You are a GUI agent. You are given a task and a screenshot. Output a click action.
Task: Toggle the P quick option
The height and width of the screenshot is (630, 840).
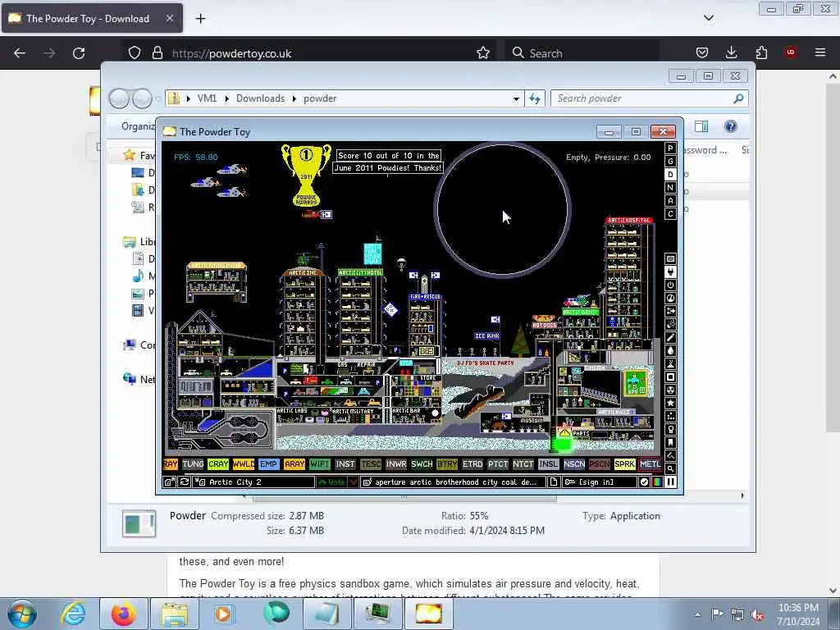(x=670, y=148)
